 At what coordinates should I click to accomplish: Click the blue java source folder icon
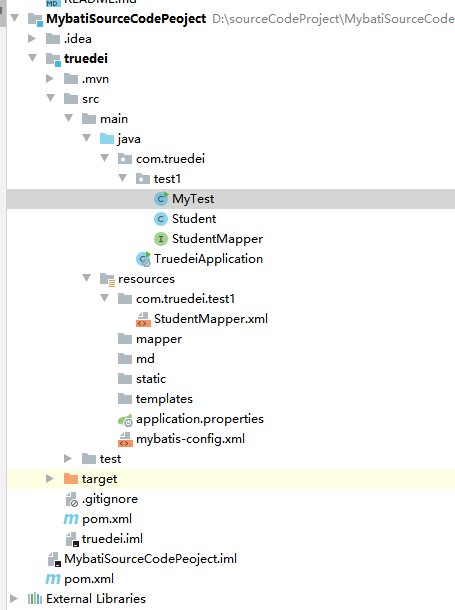click(x=107, y=138)
